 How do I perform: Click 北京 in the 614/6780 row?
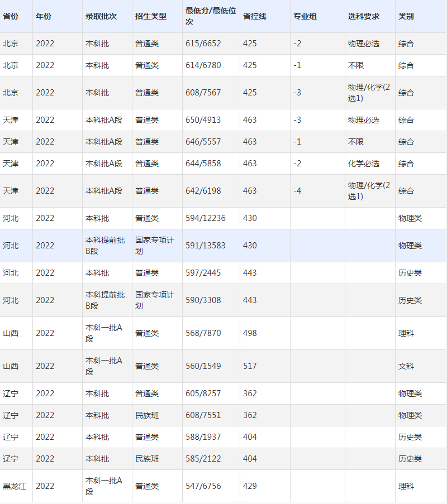click(11, 65)
